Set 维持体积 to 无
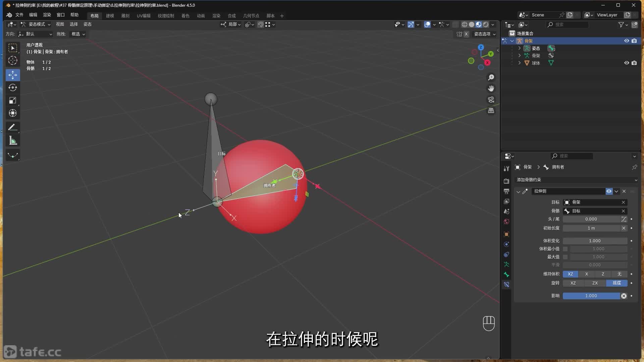The height and width of the screenshot is (362, 644). click(619, 274)
